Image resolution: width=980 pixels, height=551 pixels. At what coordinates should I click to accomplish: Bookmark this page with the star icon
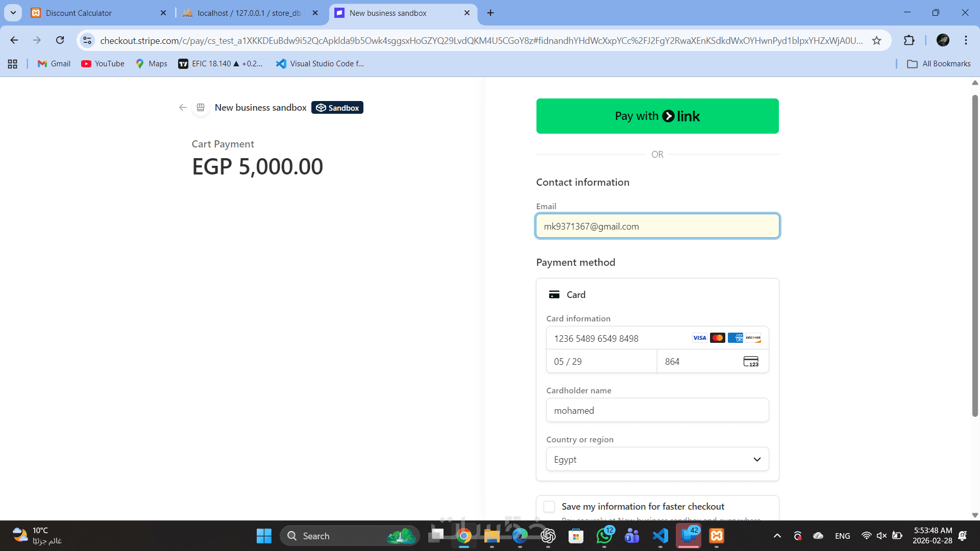(x=876, y=40)
